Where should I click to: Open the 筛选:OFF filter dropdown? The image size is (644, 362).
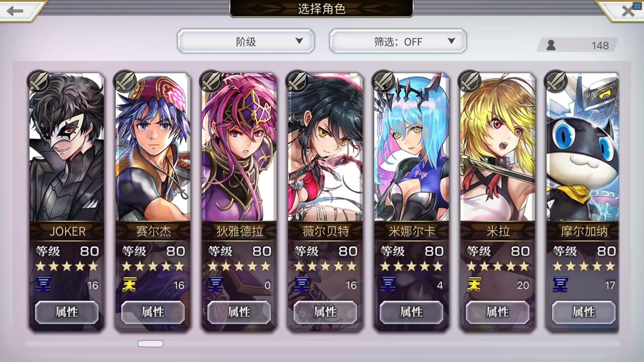click(398, 41)
